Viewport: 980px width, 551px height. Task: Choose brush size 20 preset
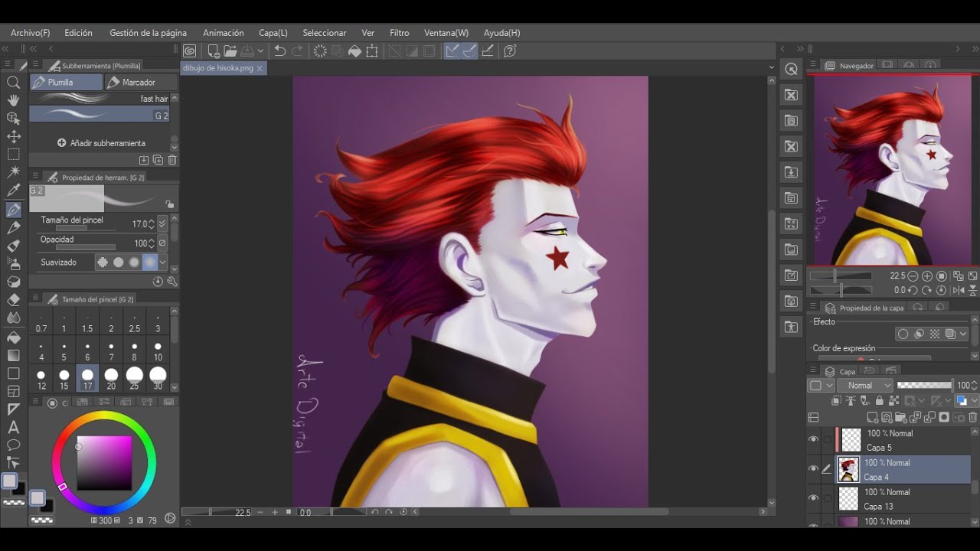[111, 378]
